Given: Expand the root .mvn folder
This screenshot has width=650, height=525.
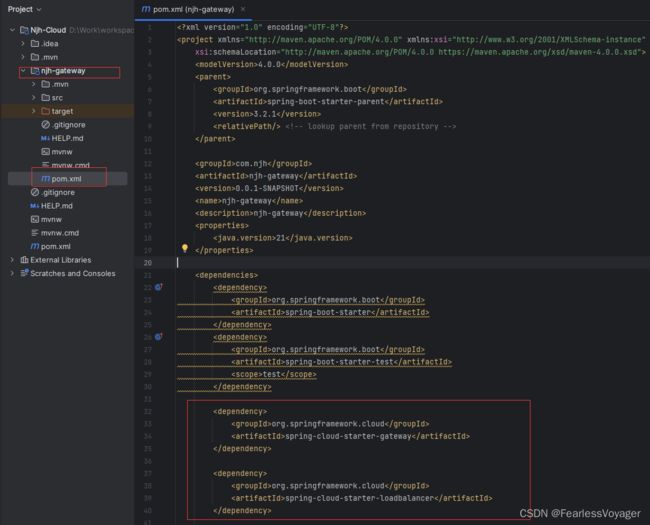Looking at the screenshot, I should click(23, 57).
